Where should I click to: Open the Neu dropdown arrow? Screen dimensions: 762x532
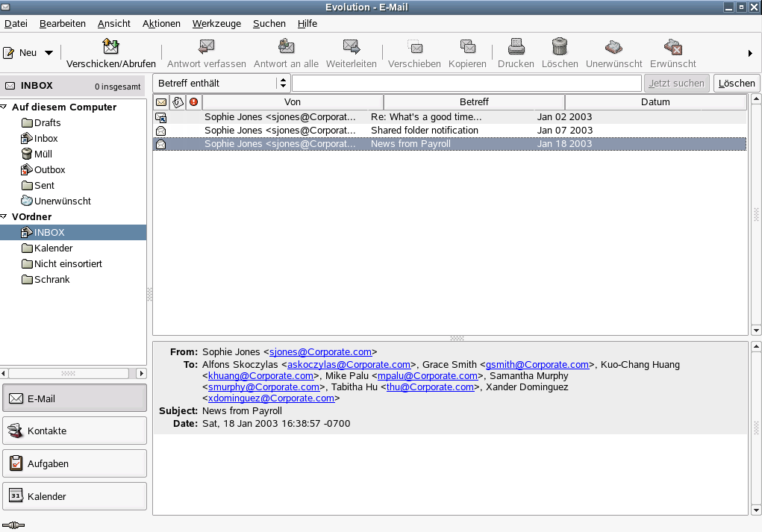tap(49, 52)
